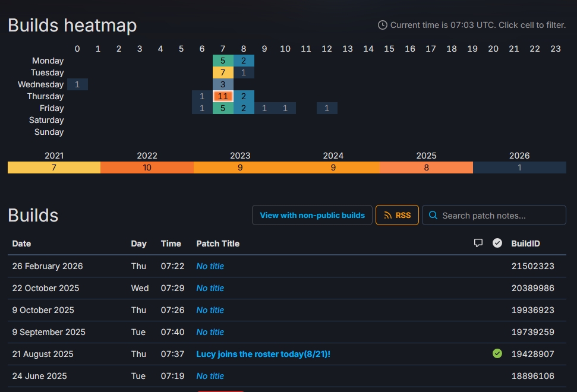The image size is (577, 392).
Task: Select the 2026 year bar showing 1
Action: (x=519, y=167)
